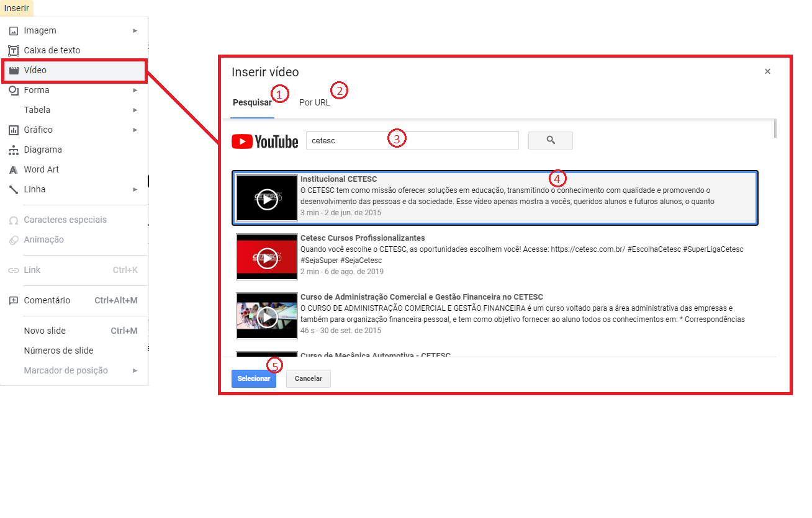812x518 pixels.
Task: Choose Tabela from the menu
Action: (74, 110)
